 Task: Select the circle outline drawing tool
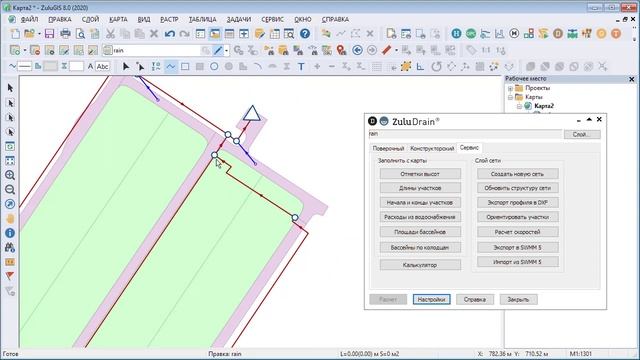click(214, 67)
